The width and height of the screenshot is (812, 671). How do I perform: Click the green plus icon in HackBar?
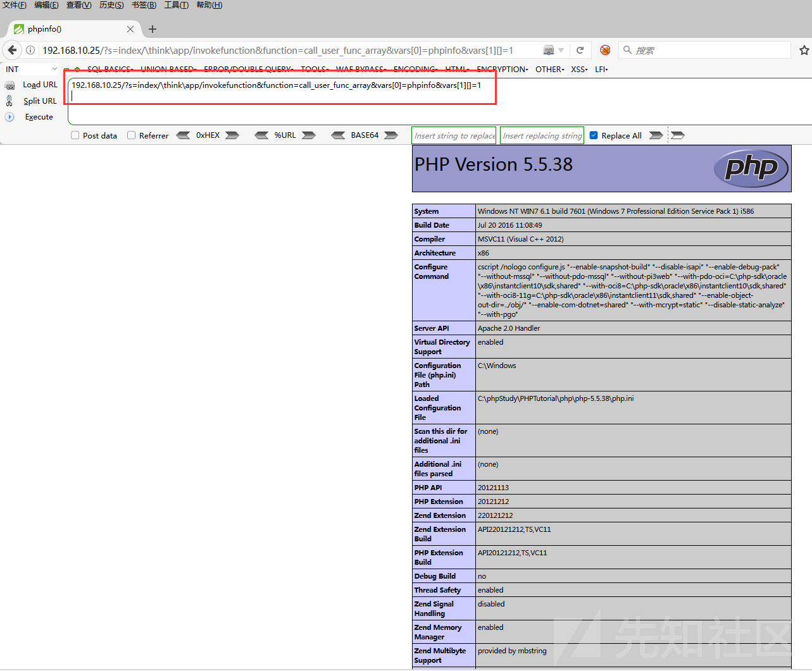tap(77, 70)
